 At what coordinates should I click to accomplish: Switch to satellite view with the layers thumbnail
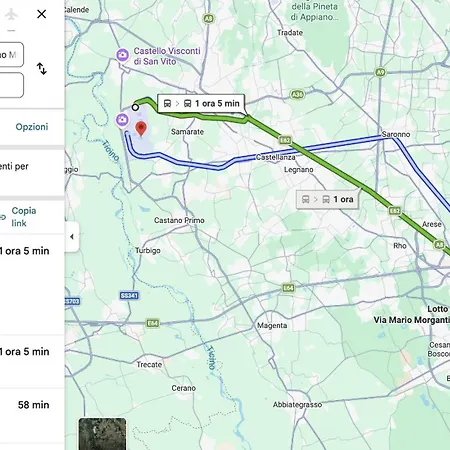point(103,434)
